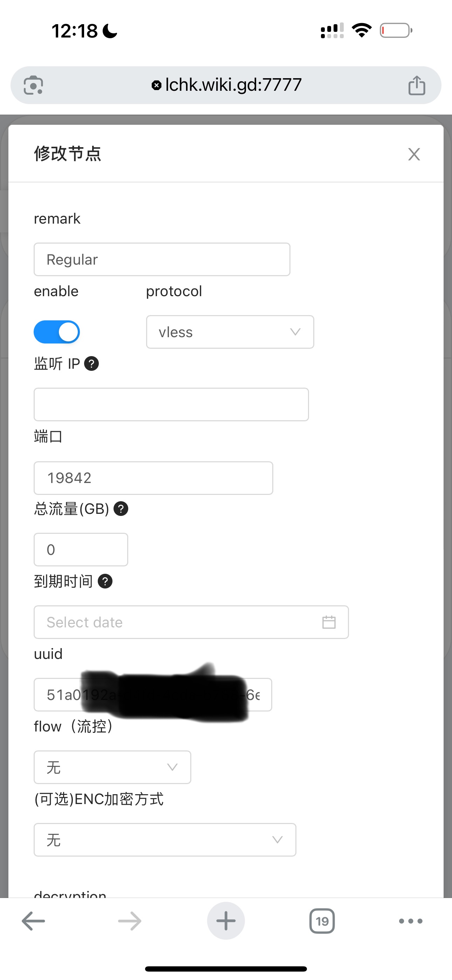The height and width of the screenshot is (980, 452).
Task: Click the 总流量(GB) help icon
Action: click(121, 509)
